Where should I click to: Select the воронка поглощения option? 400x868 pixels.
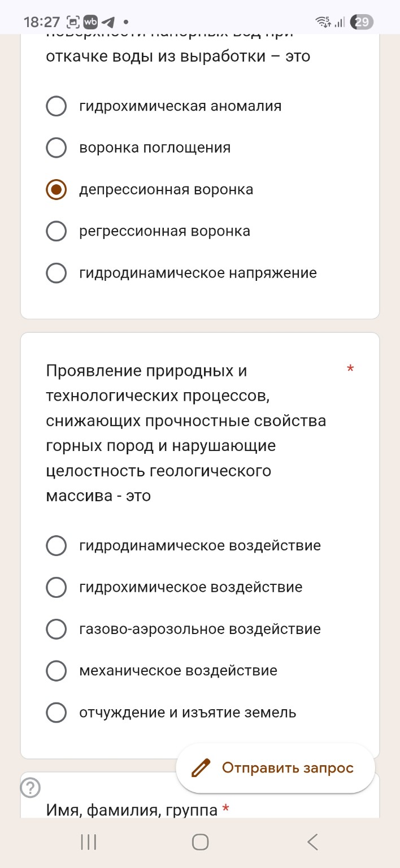tap(56, 147)
